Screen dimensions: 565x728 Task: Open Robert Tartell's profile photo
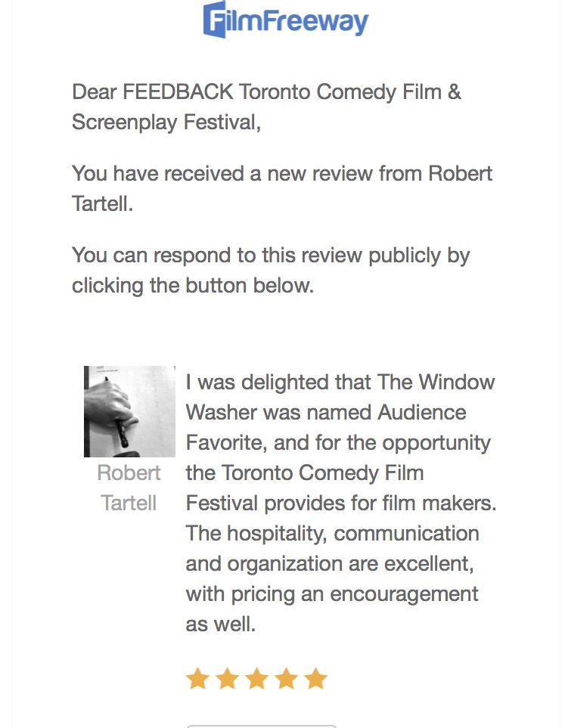(x=129, y=411)
